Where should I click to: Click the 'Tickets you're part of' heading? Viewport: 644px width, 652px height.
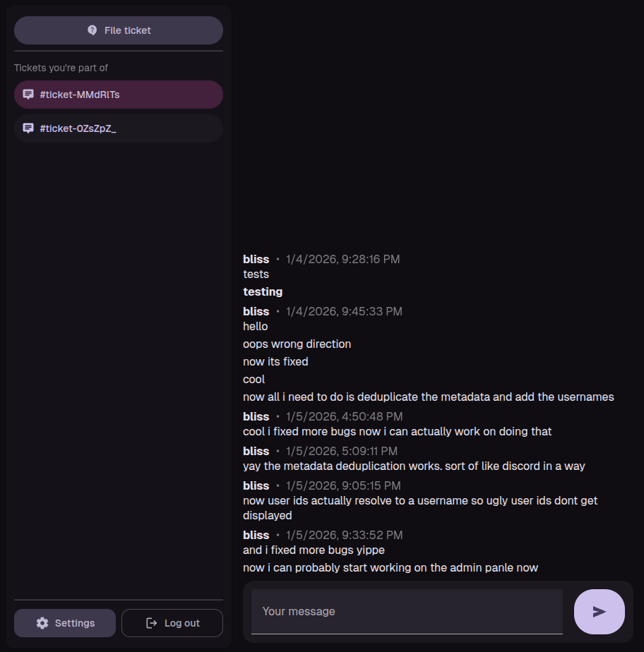[61, 68]
